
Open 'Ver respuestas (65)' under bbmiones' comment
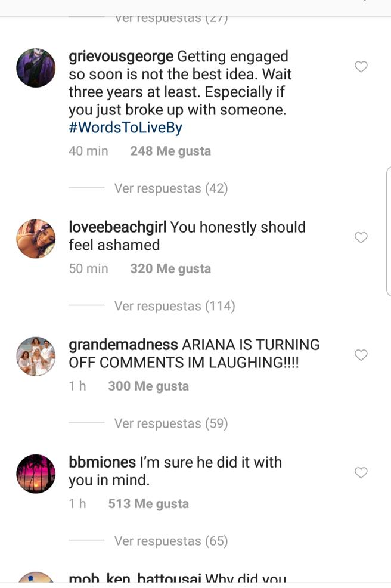pos(170,541)
